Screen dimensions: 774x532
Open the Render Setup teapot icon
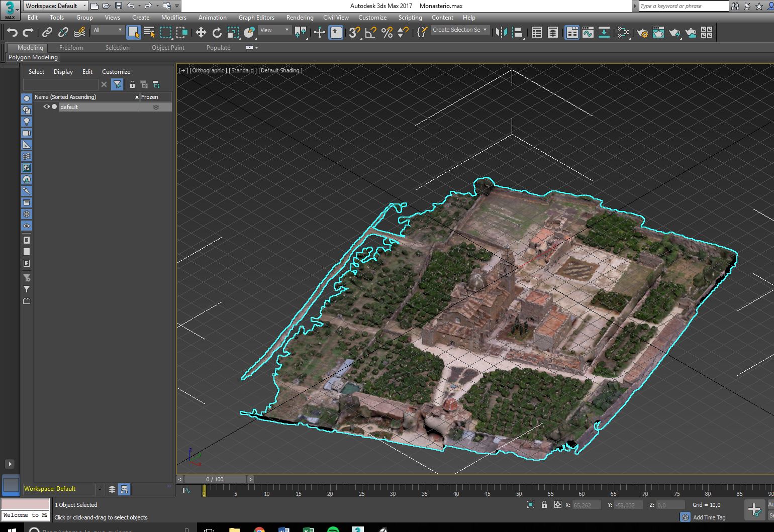[x=642, y=33]
